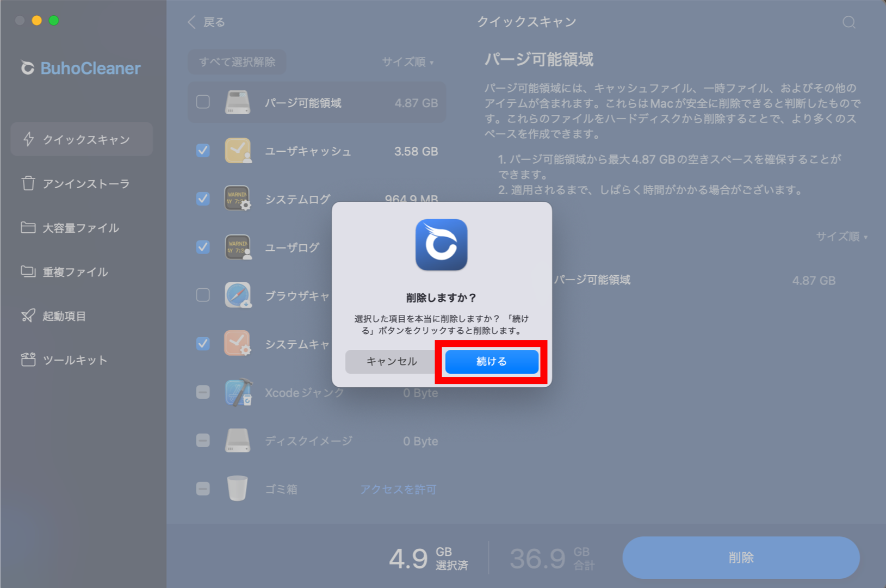Click the 4.9 GB 選択済 total
The image size is (886, 588).
tap(429, 559)
